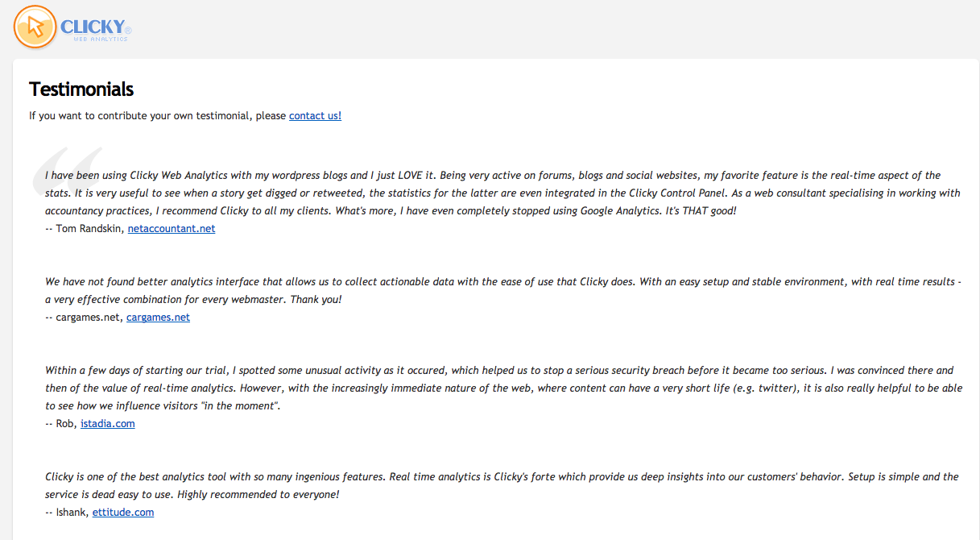980x540 pixels.
Task: Follow the istadia.com link
Action: [x=108, y=423]
